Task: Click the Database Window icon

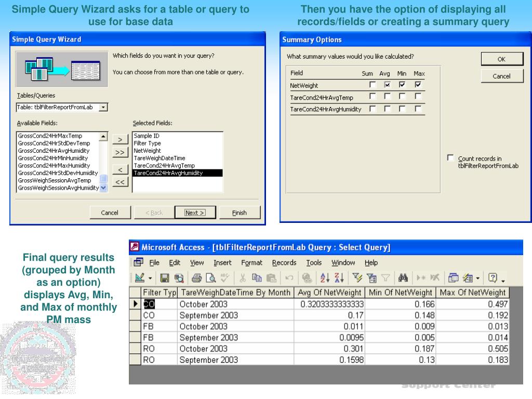Action: [453, 278]
